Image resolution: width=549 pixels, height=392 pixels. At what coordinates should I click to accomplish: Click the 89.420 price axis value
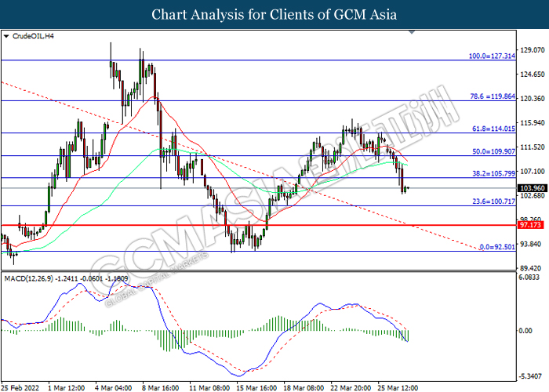(533, 268)
